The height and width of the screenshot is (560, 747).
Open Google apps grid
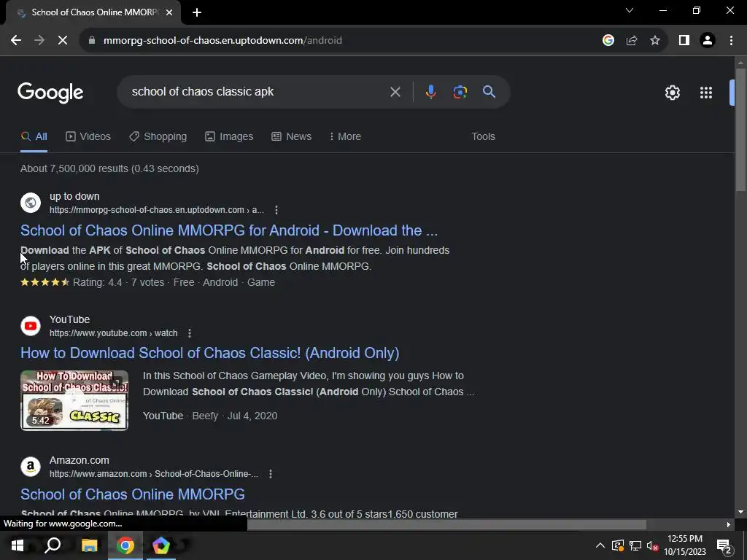[x=706, y=93]
